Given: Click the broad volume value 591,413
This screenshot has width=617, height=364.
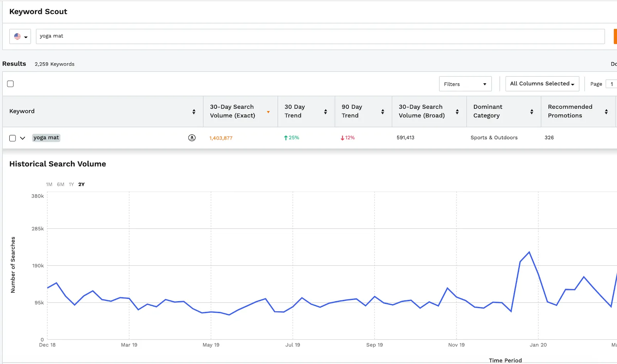Looking at the screenshot, I should [x=405, y=138].
